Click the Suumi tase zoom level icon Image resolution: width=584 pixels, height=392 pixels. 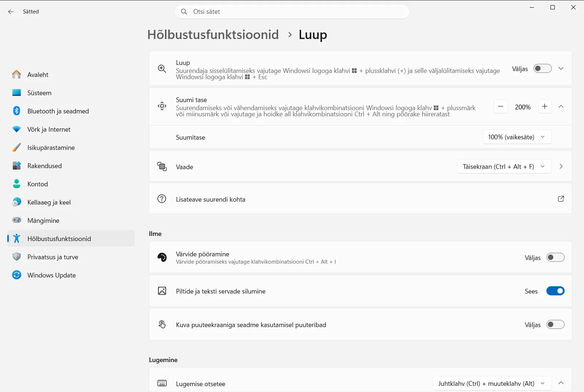click(x=162, y=106)
